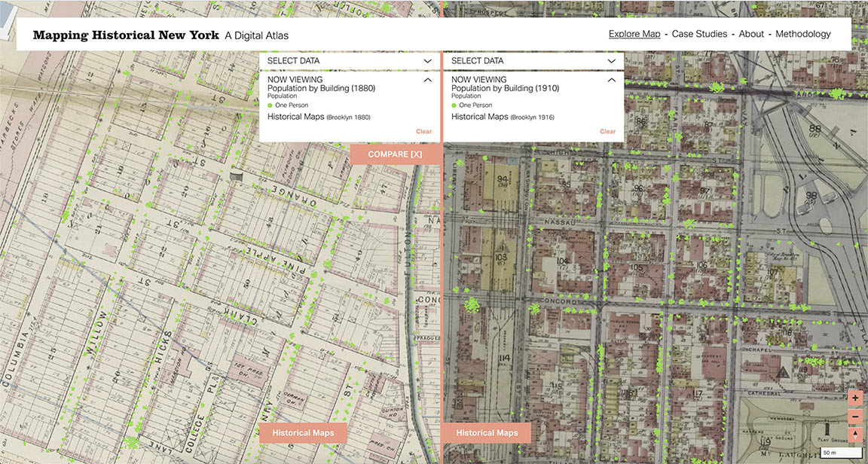Click the "Historical Maps (Brooklyn 1880)" entry
Image resolution: width=868 pixels, height=464 pixels.
[319, 117]
